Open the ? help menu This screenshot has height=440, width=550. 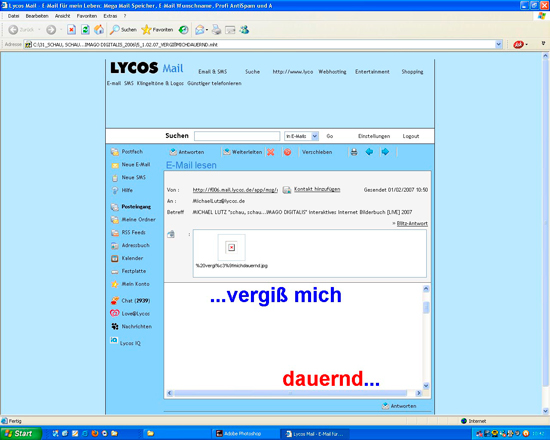point(125,16)
